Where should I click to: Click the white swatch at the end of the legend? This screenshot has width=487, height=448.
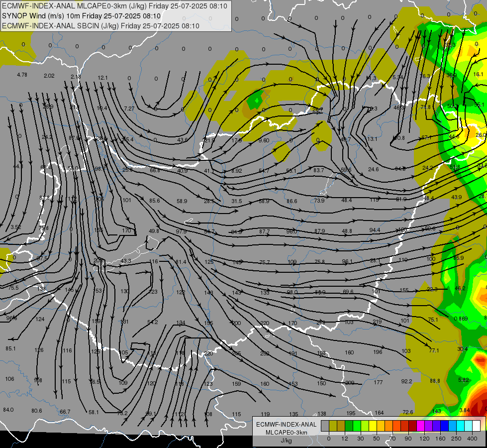477,426
